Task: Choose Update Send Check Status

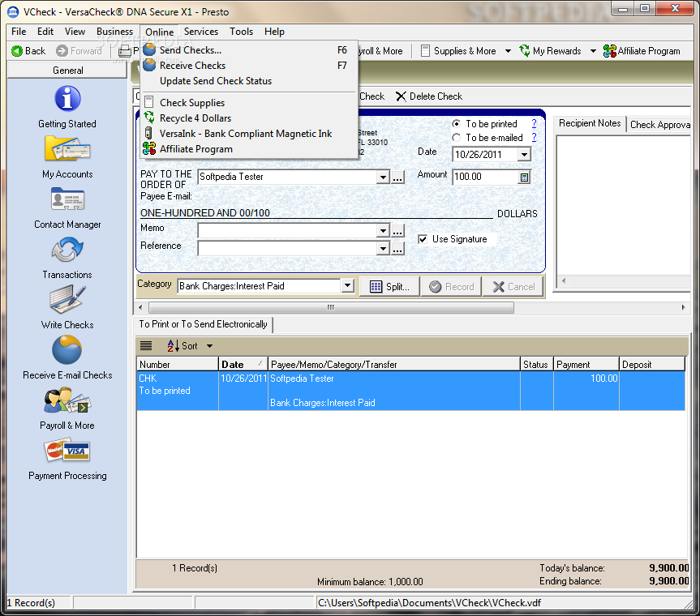Action: point(216,81)
